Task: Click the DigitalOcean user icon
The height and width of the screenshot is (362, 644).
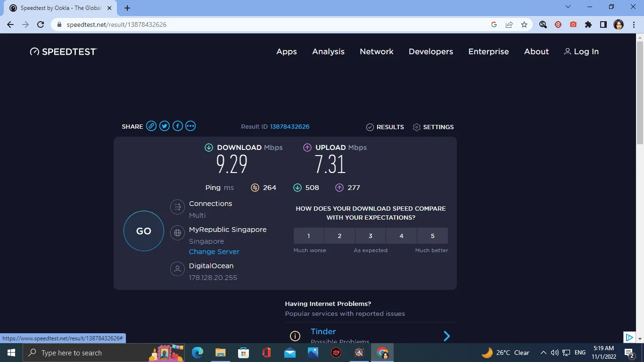Action: pyautogui.click(x=177, y=269)
